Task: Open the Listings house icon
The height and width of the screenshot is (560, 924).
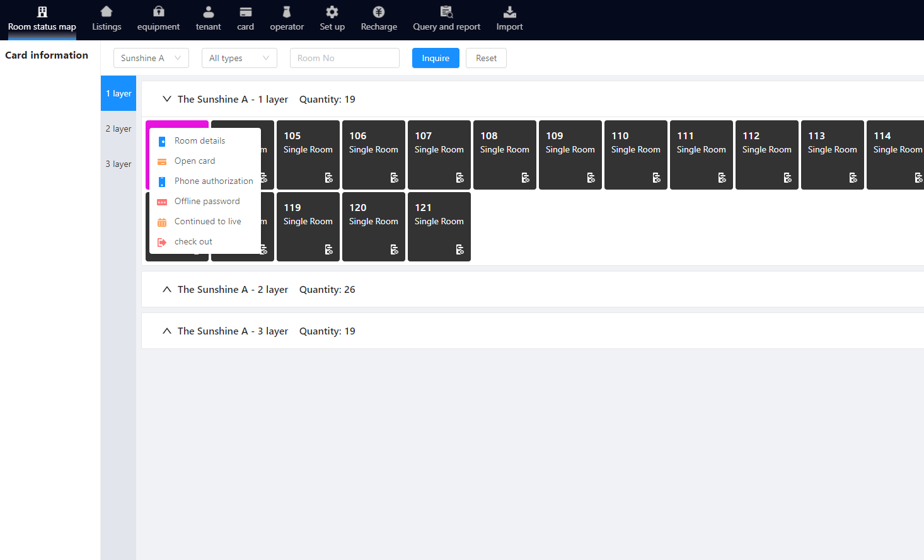Action: coord(107,12)
